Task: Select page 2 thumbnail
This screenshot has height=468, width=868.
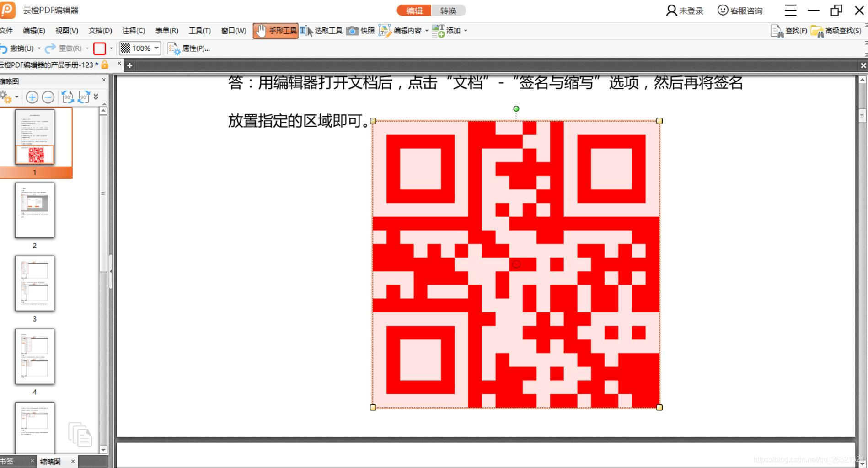Action: pos(35,210)
